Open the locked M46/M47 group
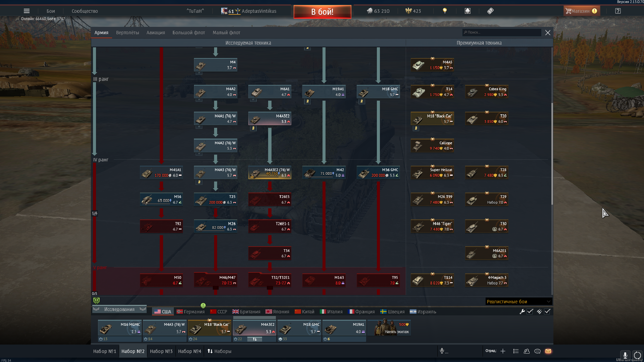Screen dimensions: 644x362 pyautogui.click(x=215, y=280)
